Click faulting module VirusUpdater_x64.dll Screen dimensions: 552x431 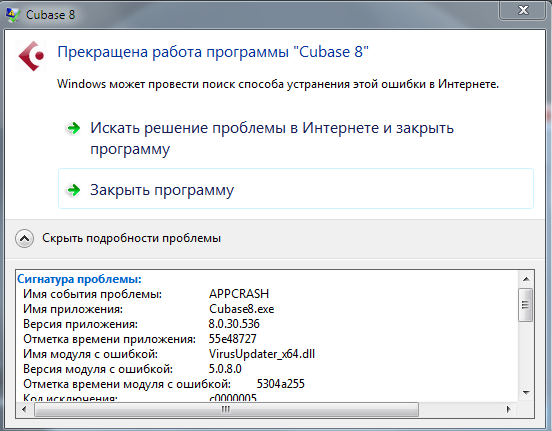262,354
